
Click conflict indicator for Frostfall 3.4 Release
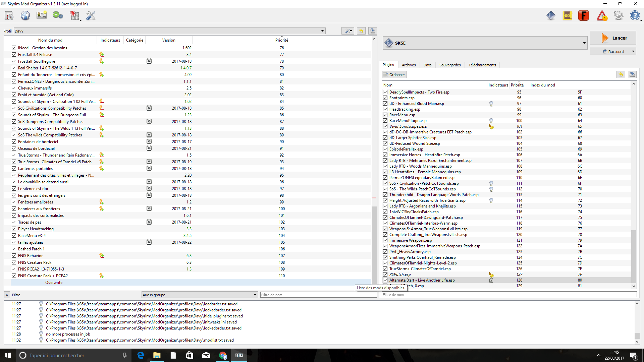tap(101, 54)
